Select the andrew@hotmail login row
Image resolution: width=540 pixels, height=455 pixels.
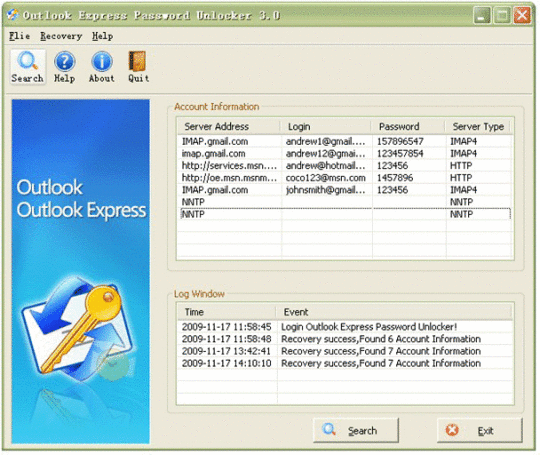pyautogui.click(x=344, y=166)
